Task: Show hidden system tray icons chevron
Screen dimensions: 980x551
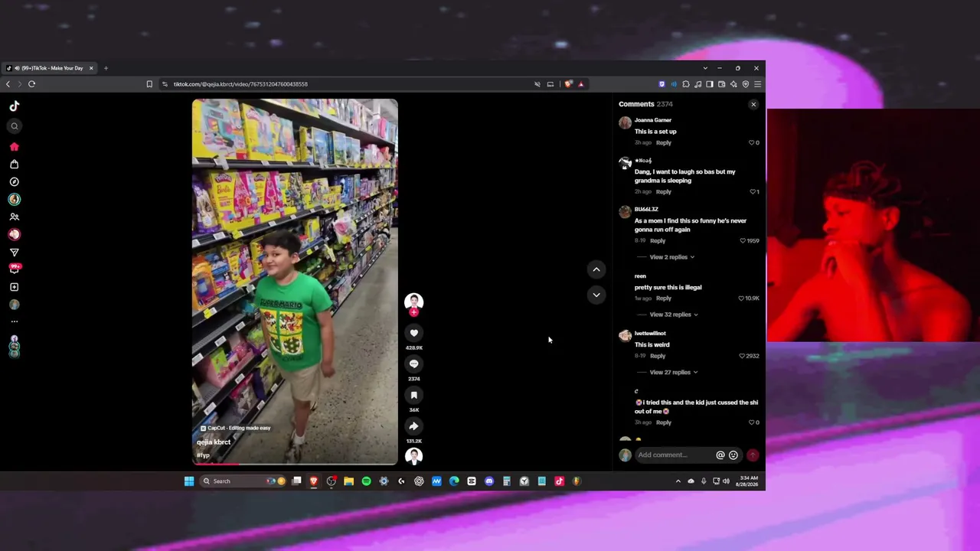Action: [x=678, y=481]
